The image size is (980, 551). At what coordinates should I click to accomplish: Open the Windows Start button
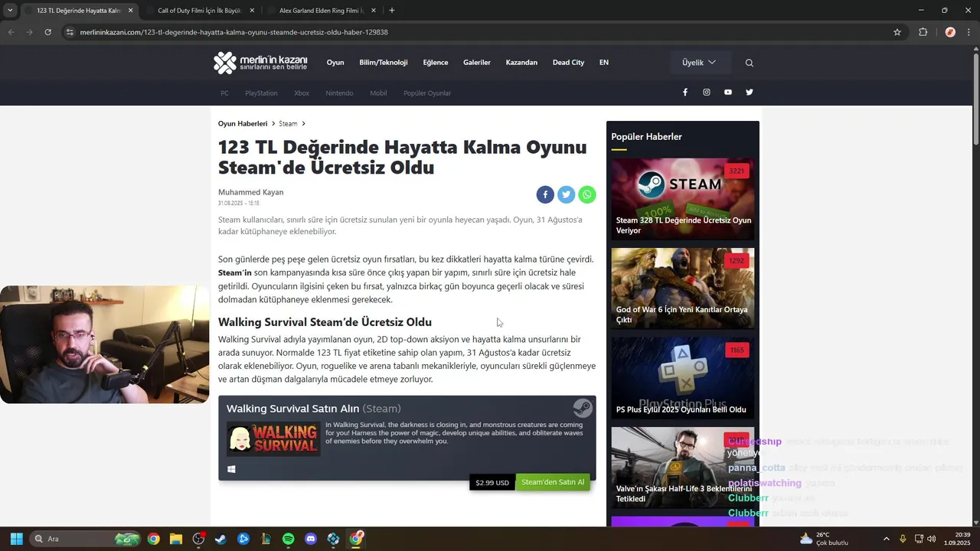(x=16, y=539)
